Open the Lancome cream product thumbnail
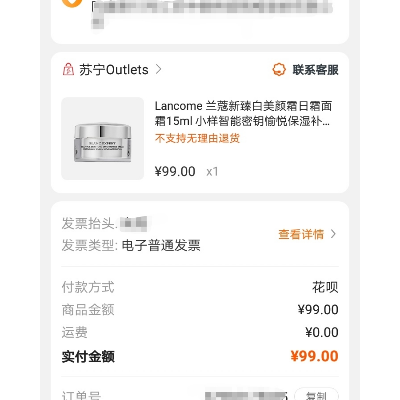This screenshot has width=400, height=400. tap(103, 138)
